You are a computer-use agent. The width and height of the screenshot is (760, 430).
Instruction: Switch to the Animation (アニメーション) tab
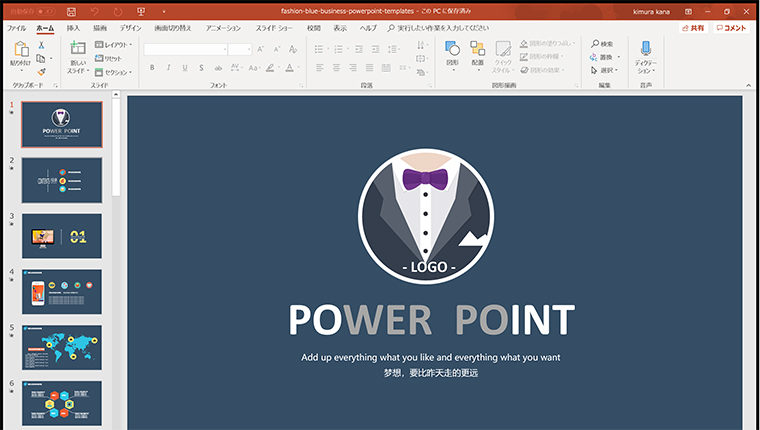pyautogui.click(x=223, y=28)
